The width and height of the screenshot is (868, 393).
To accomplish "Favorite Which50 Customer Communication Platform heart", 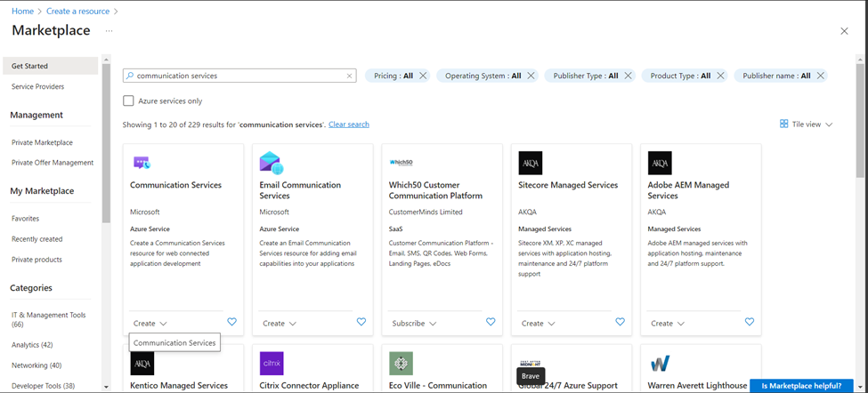I will 491,322.
